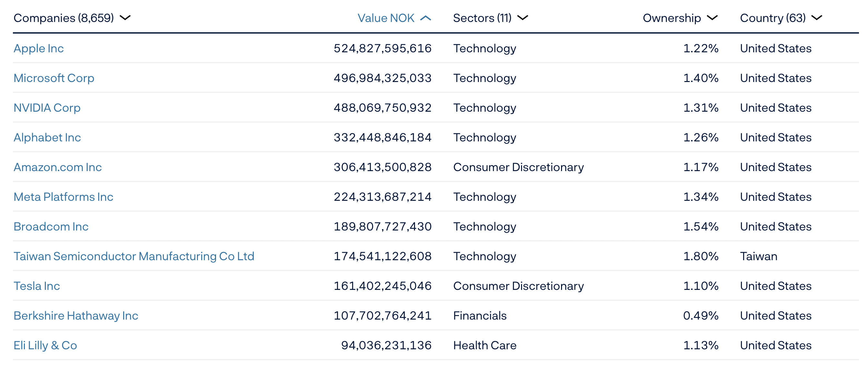Viewport: 868px width, 368px height.
Task: Click the Amazon.com Inc link
Action: click(x=58, y=167)
